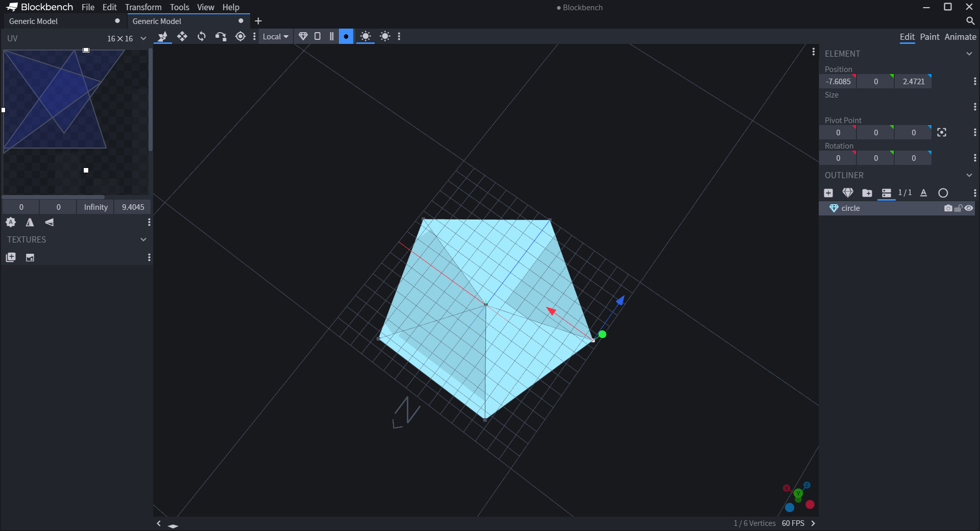Open the 16x16 UV resolution dropdown
The width and height of the screenshot is (980, 531).
tap(125, 38)
